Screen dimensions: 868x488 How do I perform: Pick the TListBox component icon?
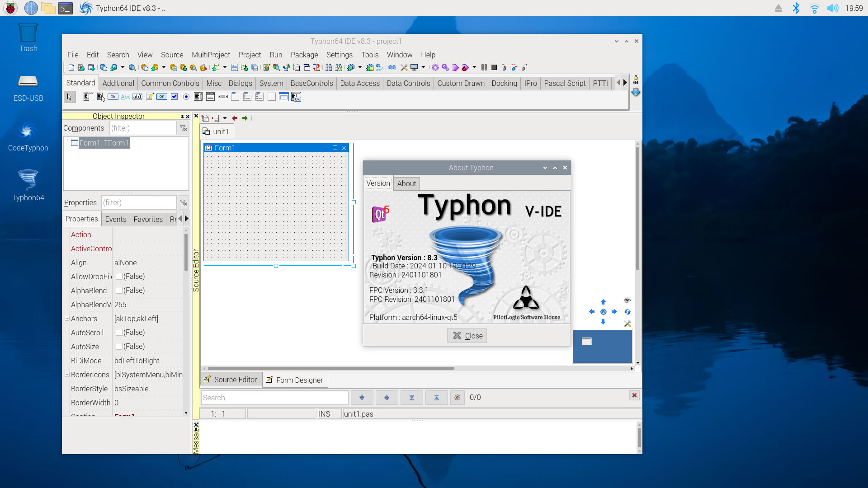[x=198, y=97]
